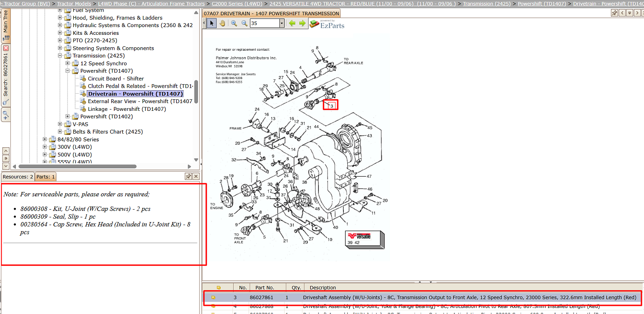Expand the Hydraulic Systems & Components node

coord(60,25)
